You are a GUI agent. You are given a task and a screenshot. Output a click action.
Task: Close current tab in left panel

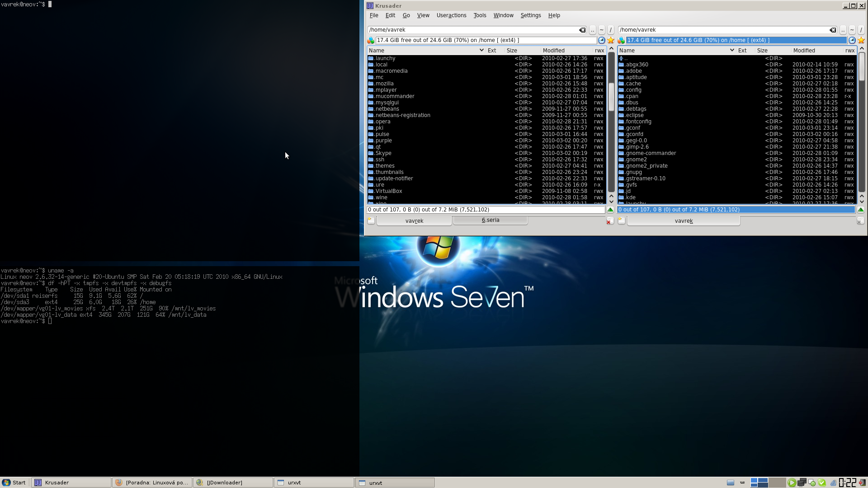(x=610, y=221)
